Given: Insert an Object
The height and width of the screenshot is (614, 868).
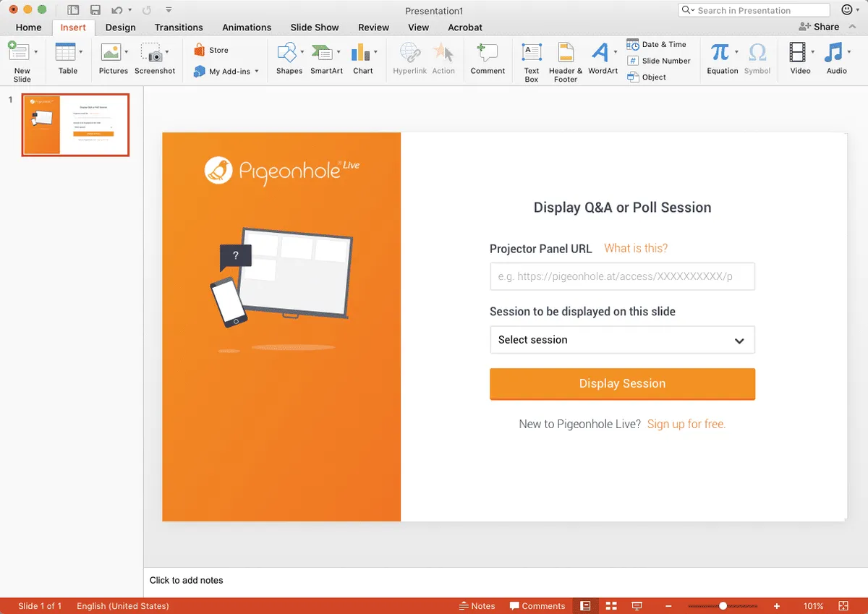Looking at the screenshot, I should [x=646, y=77].
